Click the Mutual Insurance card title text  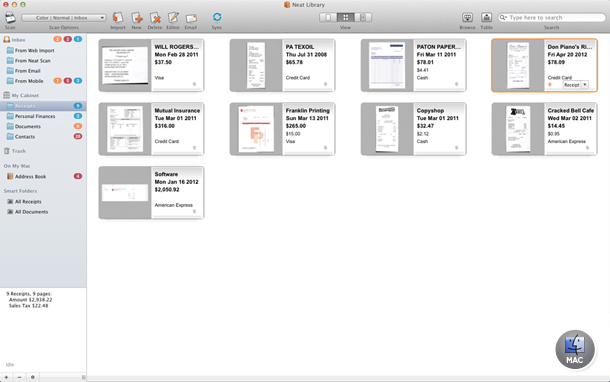(x=177, y=110)
